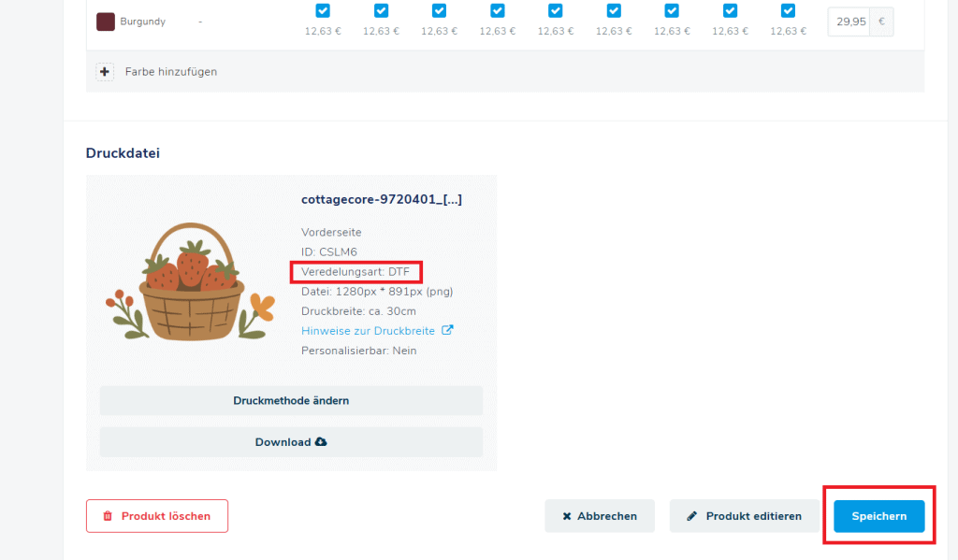The image size is (958, 560).
Task: Open Produkt editieren
Action: tap(744, 516)
